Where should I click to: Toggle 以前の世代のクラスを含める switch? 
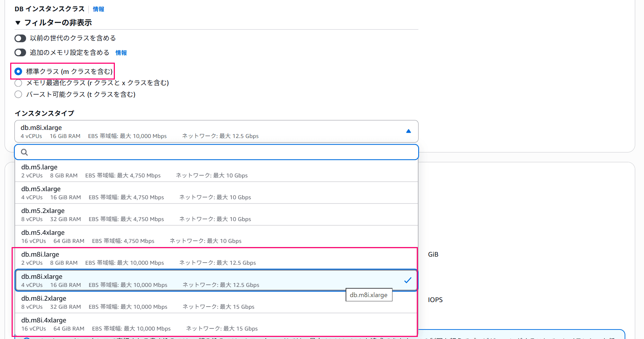[x=20, y=38]
